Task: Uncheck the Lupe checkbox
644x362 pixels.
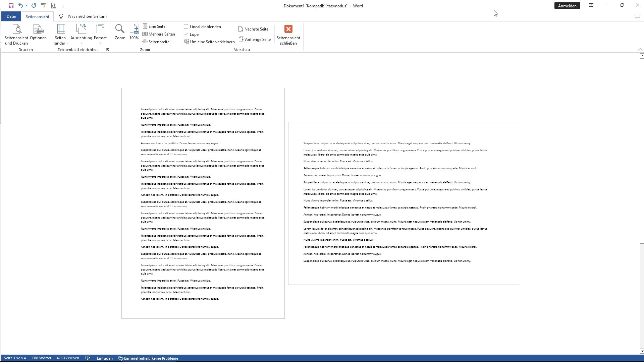Action: click(x=186, y=34)
